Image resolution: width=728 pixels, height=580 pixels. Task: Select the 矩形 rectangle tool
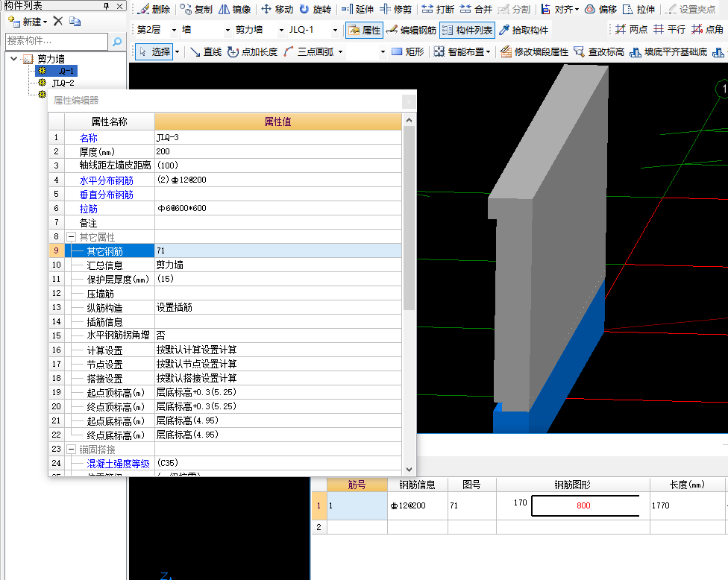[408, 51]
